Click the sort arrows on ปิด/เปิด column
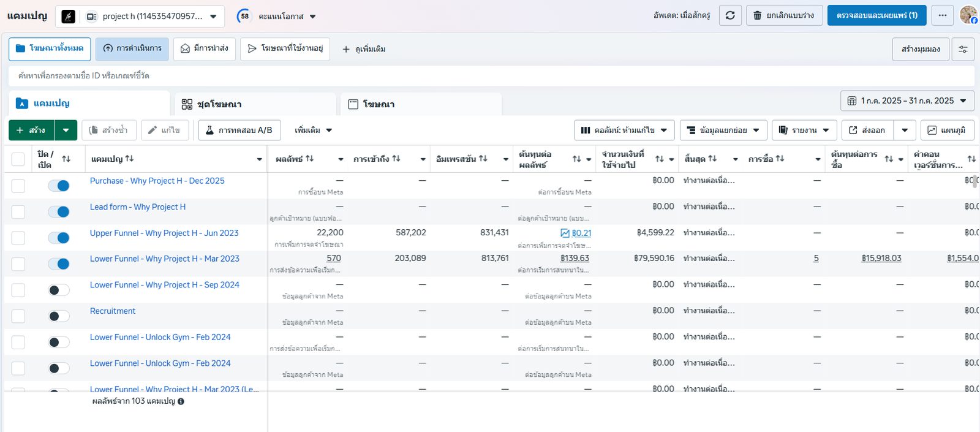The image size is (980, 432). tap(66, 159)
